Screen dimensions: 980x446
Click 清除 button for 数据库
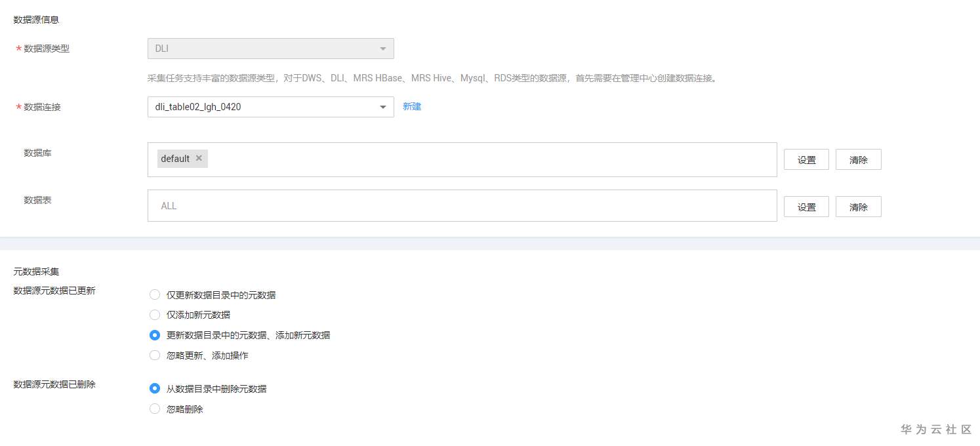pos(859,159)
